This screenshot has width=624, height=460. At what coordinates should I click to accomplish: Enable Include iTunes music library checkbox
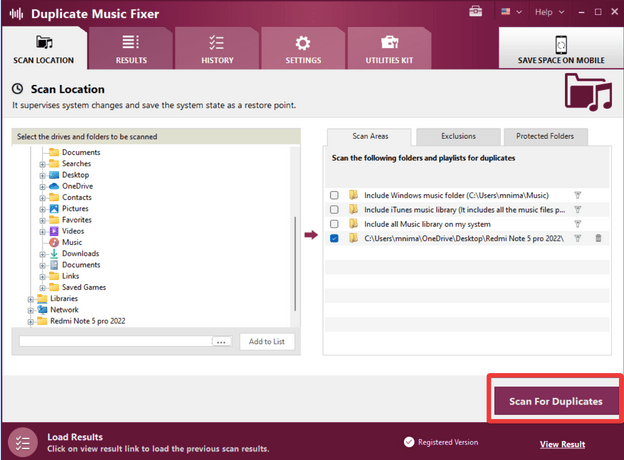[x=334, y=210]
